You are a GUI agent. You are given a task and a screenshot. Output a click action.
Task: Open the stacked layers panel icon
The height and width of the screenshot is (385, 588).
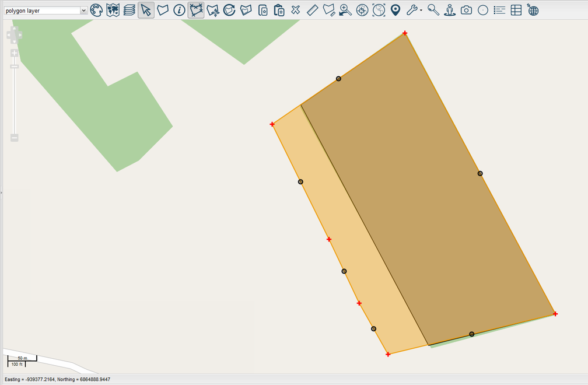pos(129,10)
